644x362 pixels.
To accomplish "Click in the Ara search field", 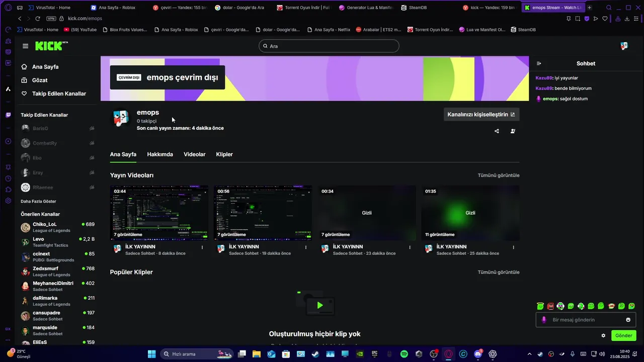I will (329, 46).
